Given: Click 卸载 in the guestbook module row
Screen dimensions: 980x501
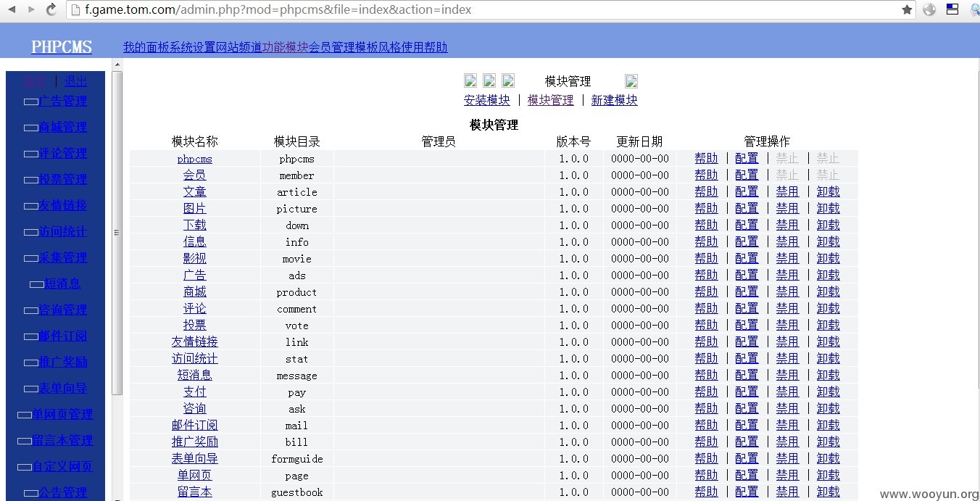Looking at the screenshot, I should point(829,492).
